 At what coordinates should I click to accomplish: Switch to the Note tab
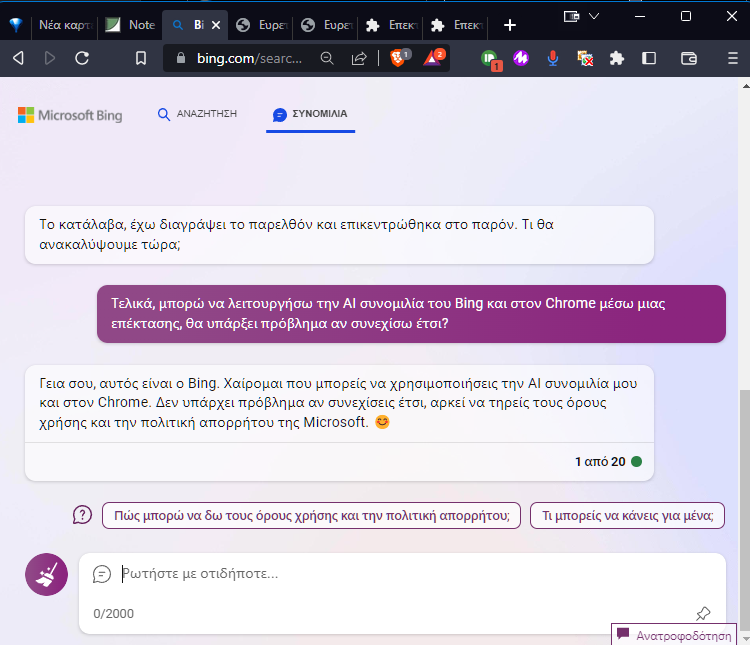click(130, 25)
